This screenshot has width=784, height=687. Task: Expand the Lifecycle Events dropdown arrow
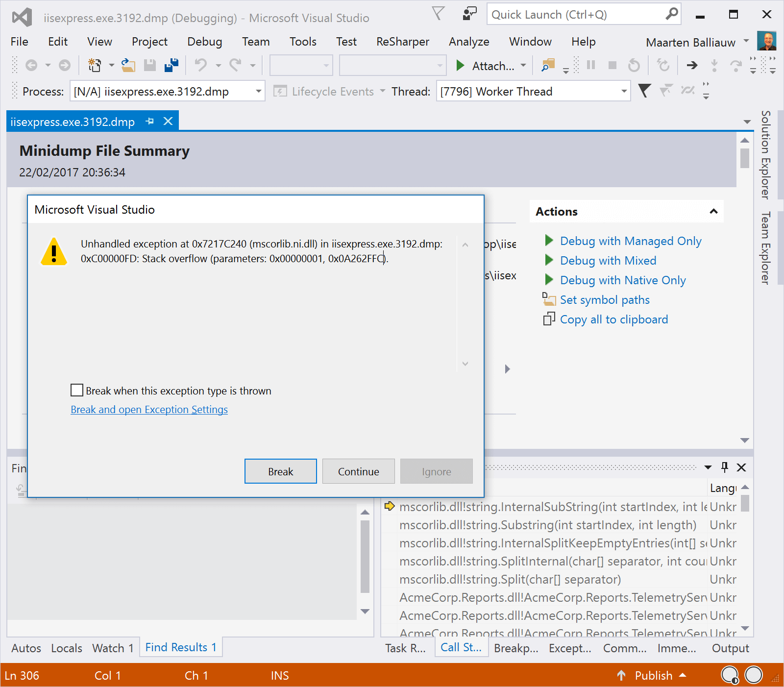[x=382, y=91]
